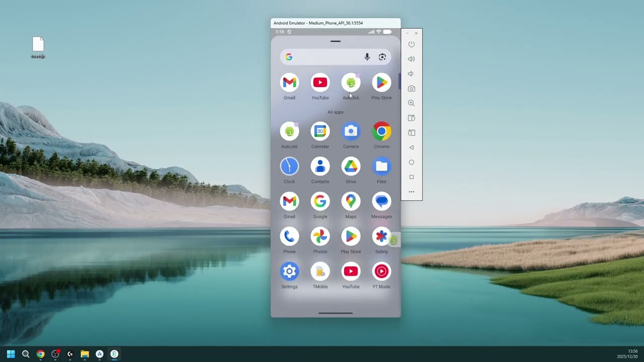Tap the phone's bottom navigation pill
This screenshot has width=644, height=362.
click(336, 313)
